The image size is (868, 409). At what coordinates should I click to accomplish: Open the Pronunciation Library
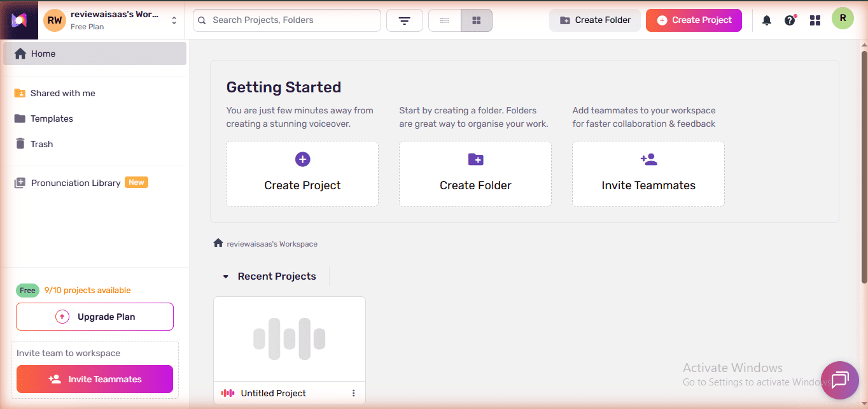pyautogui.click(x=76, y=183)
